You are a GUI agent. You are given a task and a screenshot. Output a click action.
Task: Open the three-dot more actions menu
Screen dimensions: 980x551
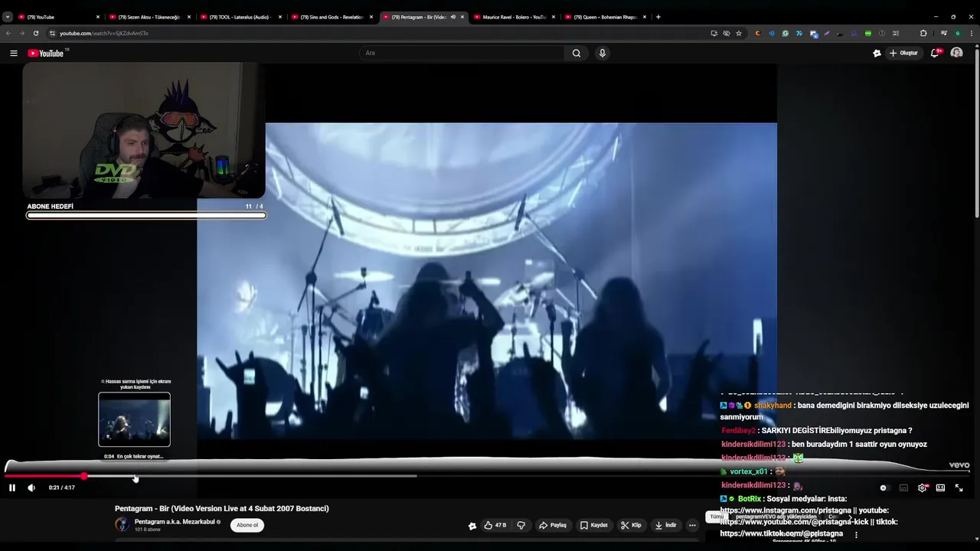pos(692,525)
